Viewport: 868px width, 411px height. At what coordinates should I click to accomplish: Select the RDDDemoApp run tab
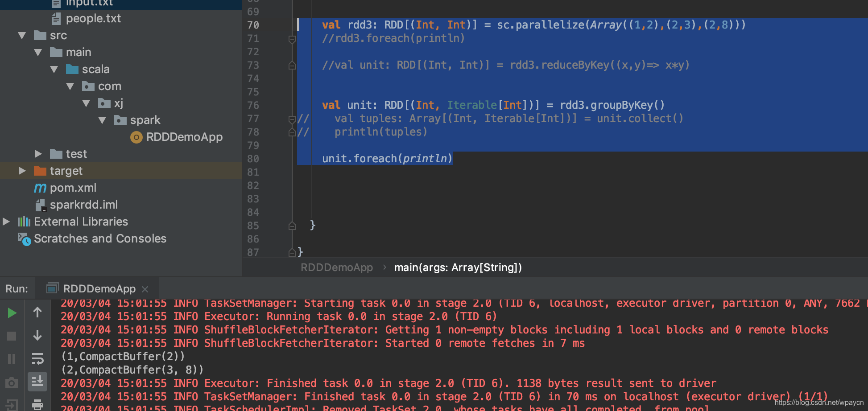[x=98, y=289]
